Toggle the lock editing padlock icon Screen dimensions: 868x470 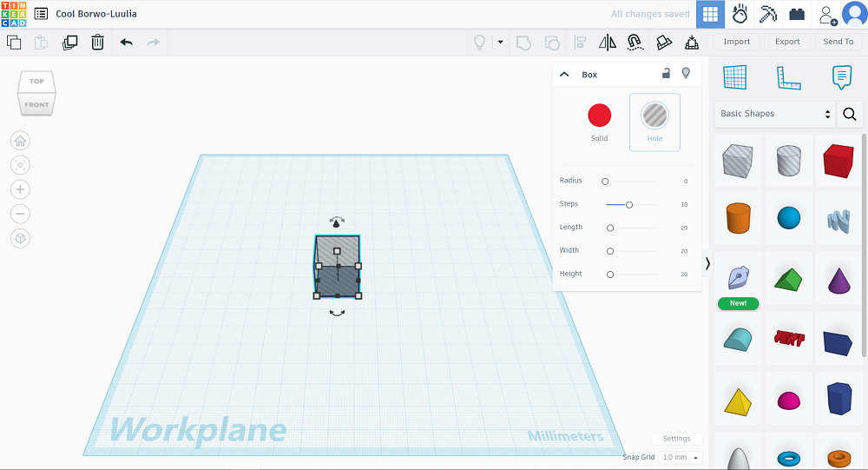tap(666, 74)
